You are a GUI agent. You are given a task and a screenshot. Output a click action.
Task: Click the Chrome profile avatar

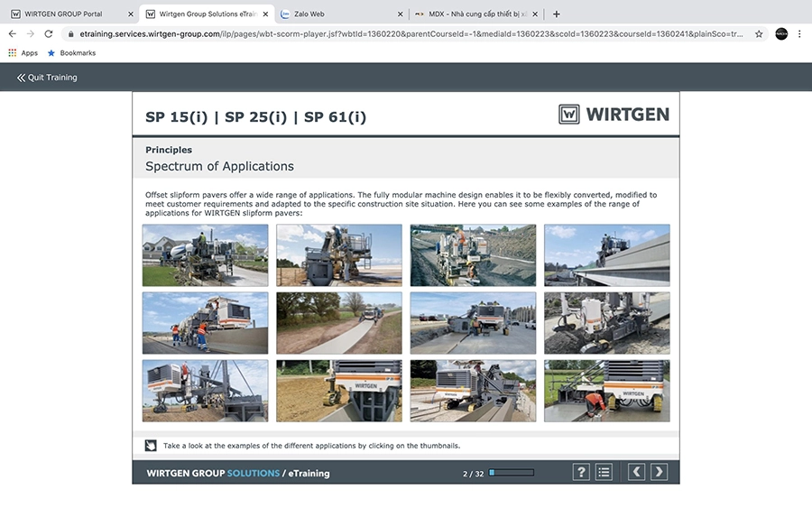coord(781,33)
